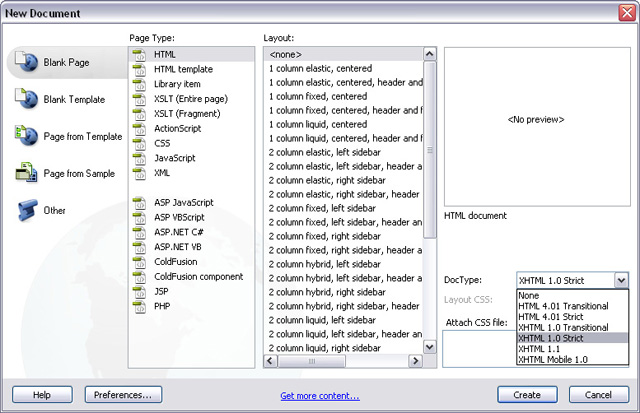Select '2 column hybrid, left sidebar' layout
Viewport: 640px width, 413px height.
(x=344, y=264)
